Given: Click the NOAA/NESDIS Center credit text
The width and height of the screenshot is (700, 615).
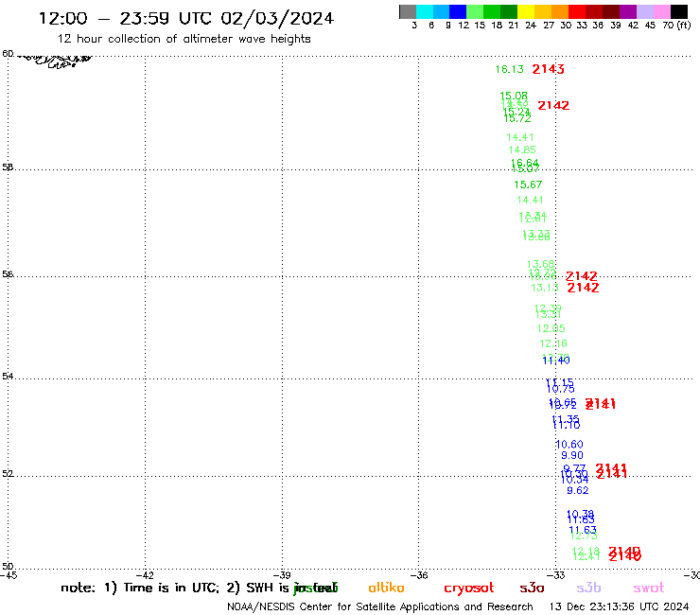Looking at the screenshot, I should (x=380, y=607).
